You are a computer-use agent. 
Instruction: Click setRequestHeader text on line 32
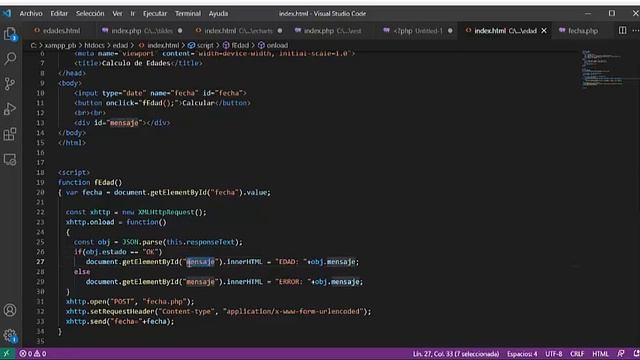tap(122, 311)
